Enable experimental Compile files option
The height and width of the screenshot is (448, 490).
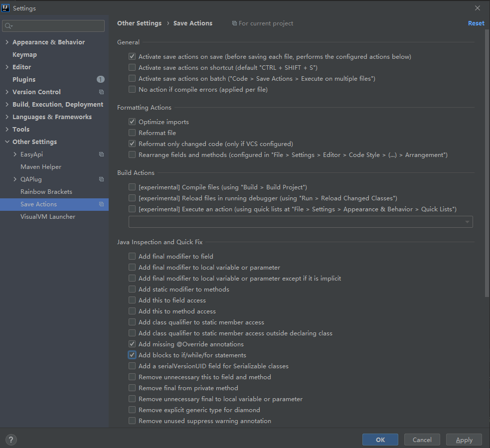coord(132,187)
